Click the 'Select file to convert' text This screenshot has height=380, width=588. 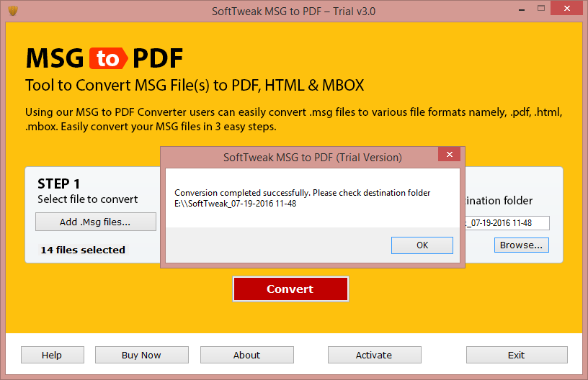point(88,199)
